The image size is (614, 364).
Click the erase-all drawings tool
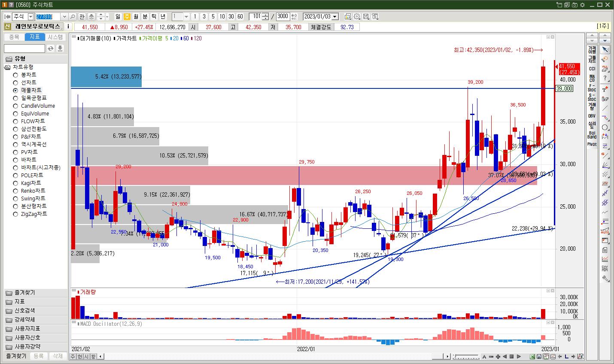click(605, 68)
